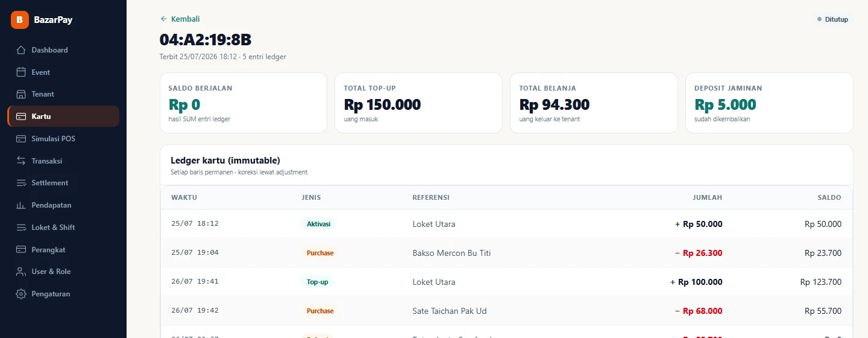The image size is (868, 338).
Task: Click the User & Role person icon
Action: tap(21, 272)
